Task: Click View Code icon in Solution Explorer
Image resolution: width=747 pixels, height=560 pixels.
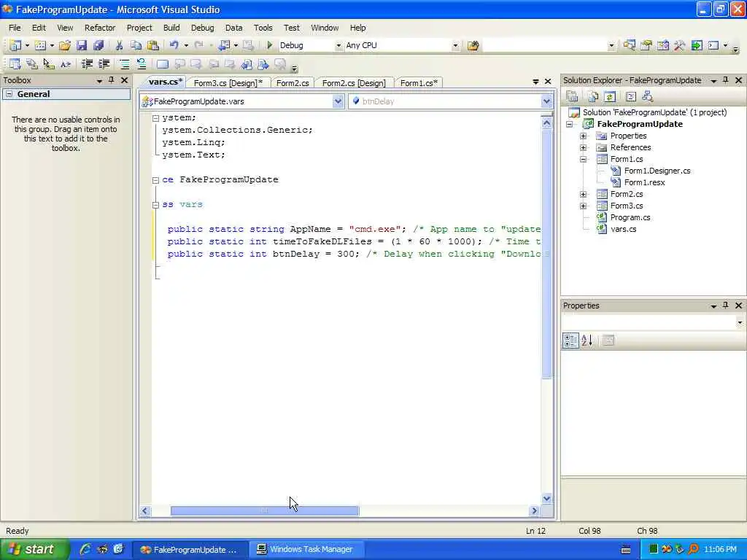Action: pyautogui.click(x=631, y=97)
